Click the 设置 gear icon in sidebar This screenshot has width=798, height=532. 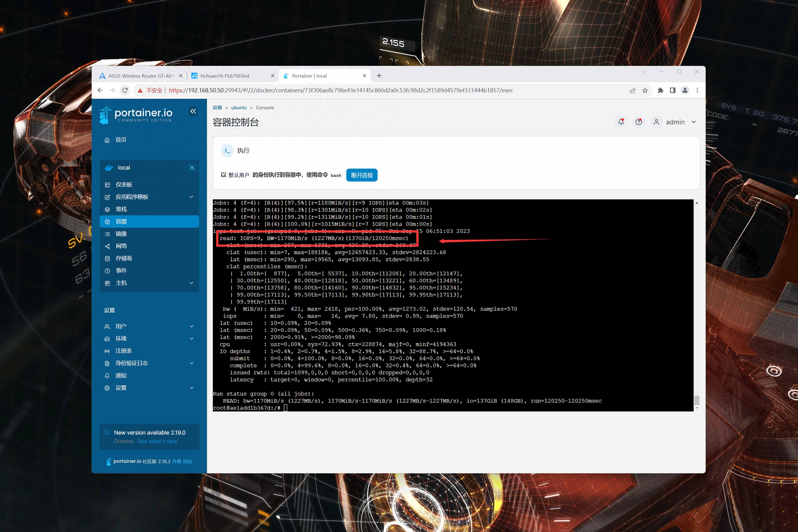(x=107, y=388)
